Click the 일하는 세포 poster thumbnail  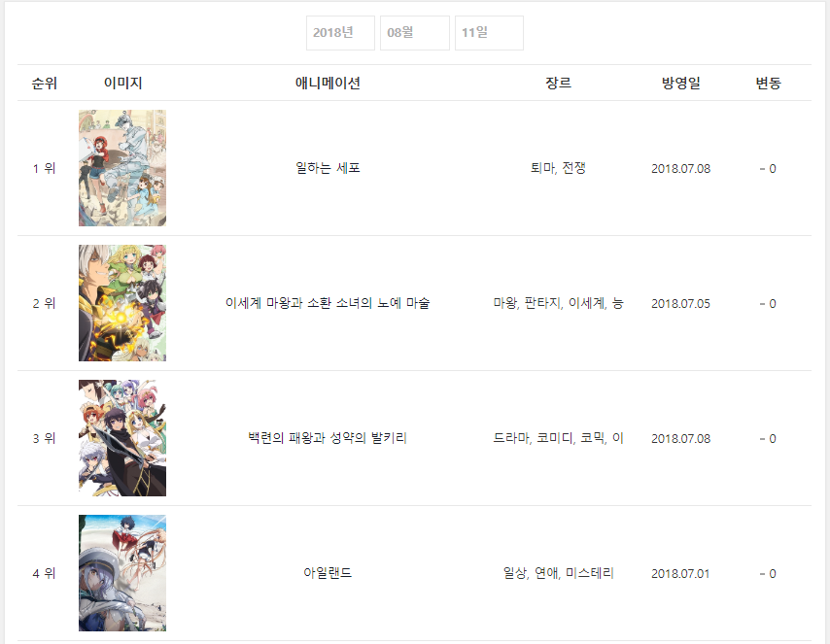point(122,168)
